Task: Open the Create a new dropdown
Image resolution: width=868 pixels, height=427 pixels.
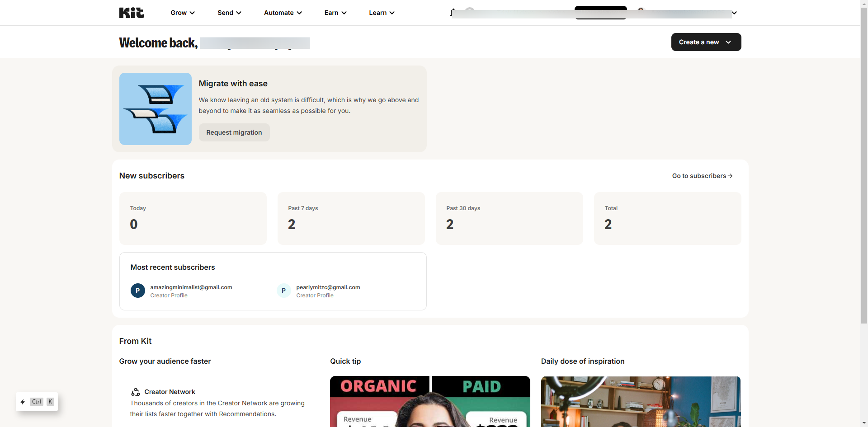Action: click(x=706, y=42)
